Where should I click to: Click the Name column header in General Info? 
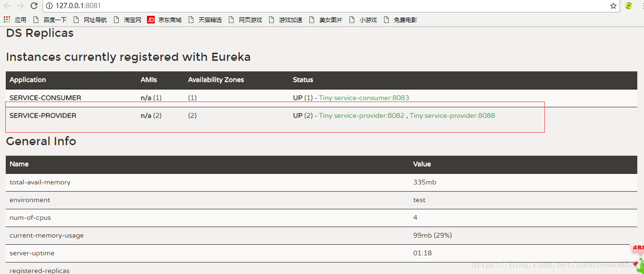point(19,164)
